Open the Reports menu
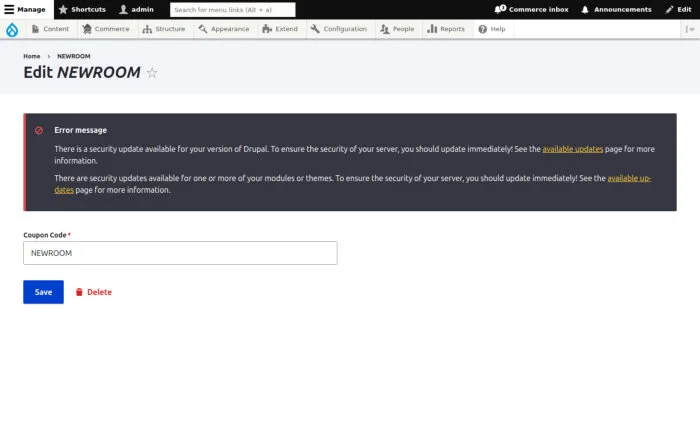 pos(446,29)
